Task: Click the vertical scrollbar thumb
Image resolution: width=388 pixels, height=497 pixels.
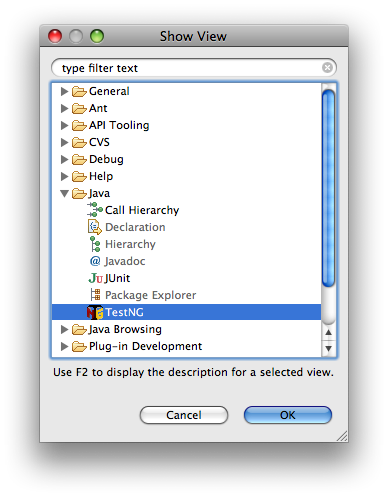Action: coord(329,188)
